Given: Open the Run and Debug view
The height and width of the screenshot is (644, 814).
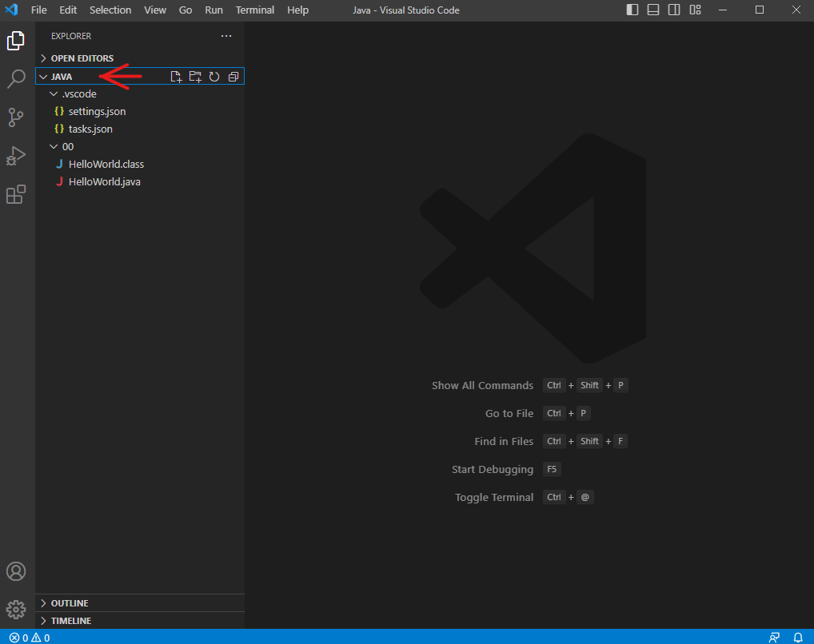Looking at the screenshot, I should tap(16, 156).
